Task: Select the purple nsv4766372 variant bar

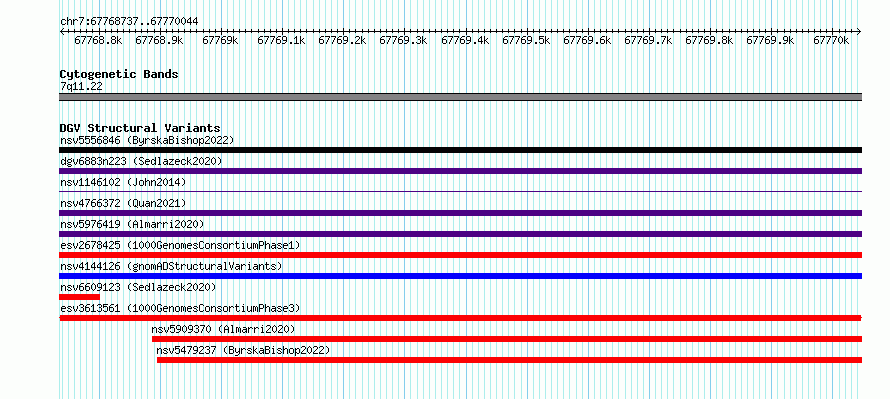Action: (461, 213)
